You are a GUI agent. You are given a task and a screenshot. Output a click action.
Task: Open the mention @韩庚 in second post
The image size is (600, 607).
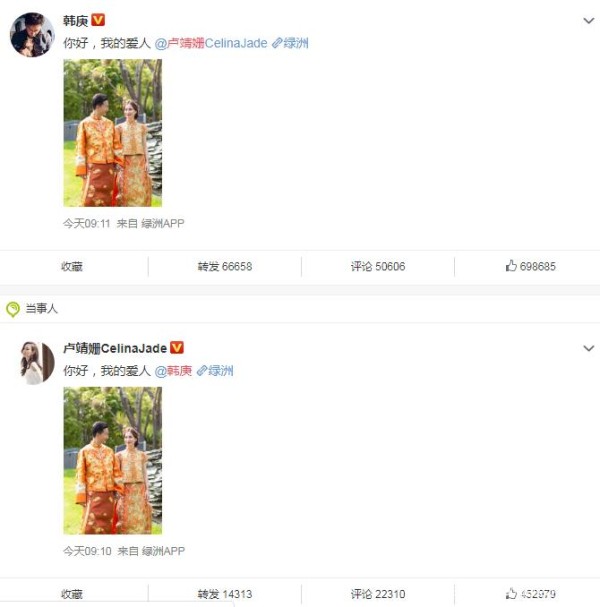[173, 371]
